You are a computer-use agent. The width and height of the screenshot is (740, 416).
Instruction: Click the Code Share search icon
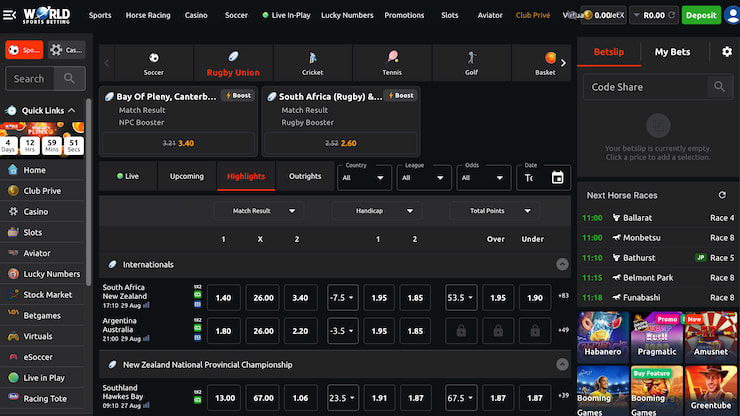coord(719,87)
